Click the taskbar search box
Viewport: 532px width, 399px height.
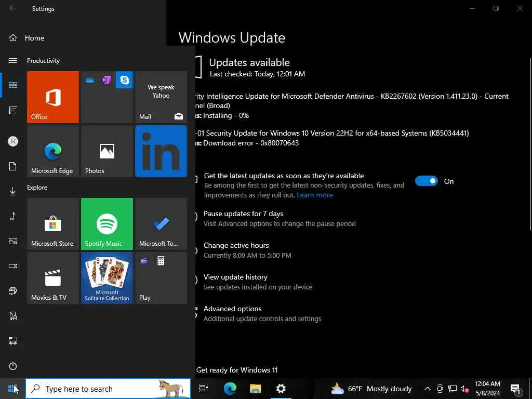click(x=108, y=389)
